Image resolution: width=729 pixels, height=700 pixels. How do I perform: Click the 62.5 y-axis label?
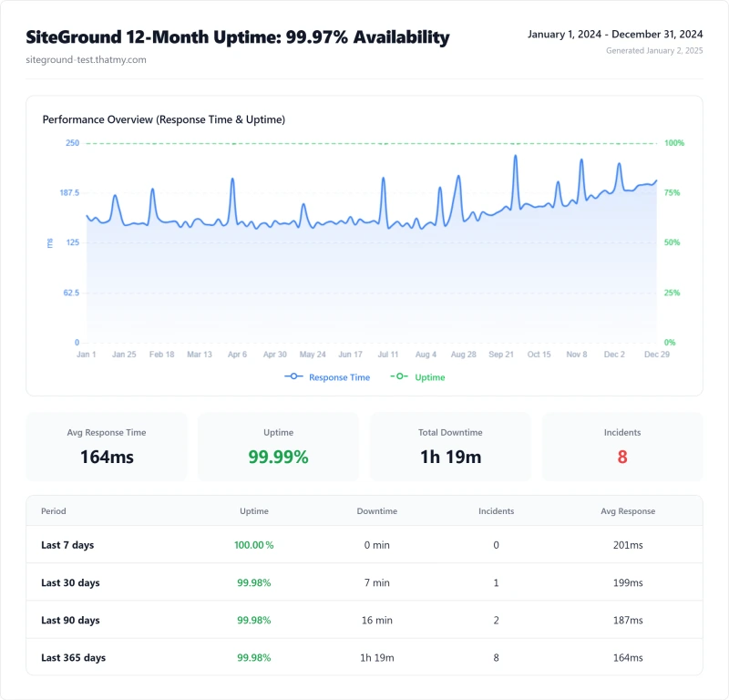(71, 293)
